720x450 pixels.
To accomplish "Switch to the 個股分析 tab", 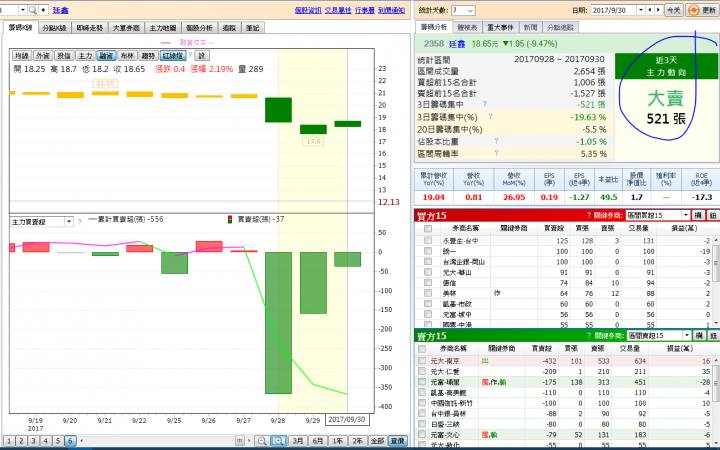I will click(x=199, y=28).
